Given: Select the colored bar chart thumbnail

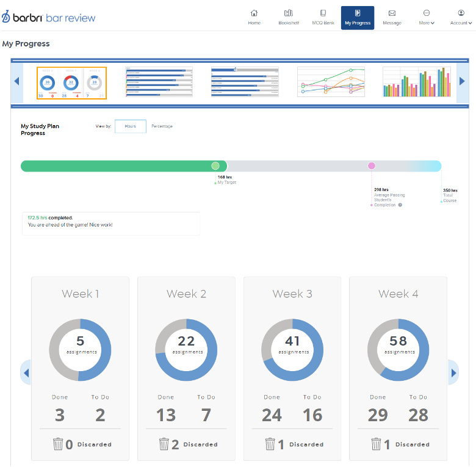Looking at the screenshot, I should 416,82.
